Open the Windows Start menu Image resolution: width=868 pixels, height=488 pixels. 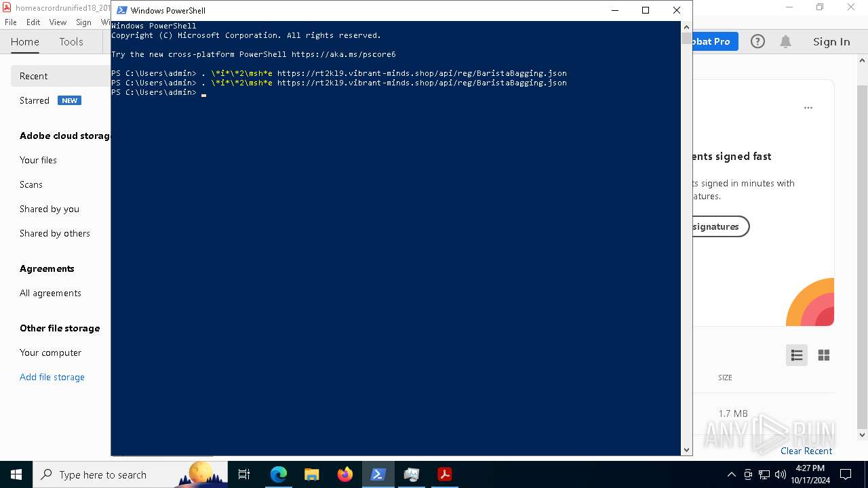[x=16, y=474]
